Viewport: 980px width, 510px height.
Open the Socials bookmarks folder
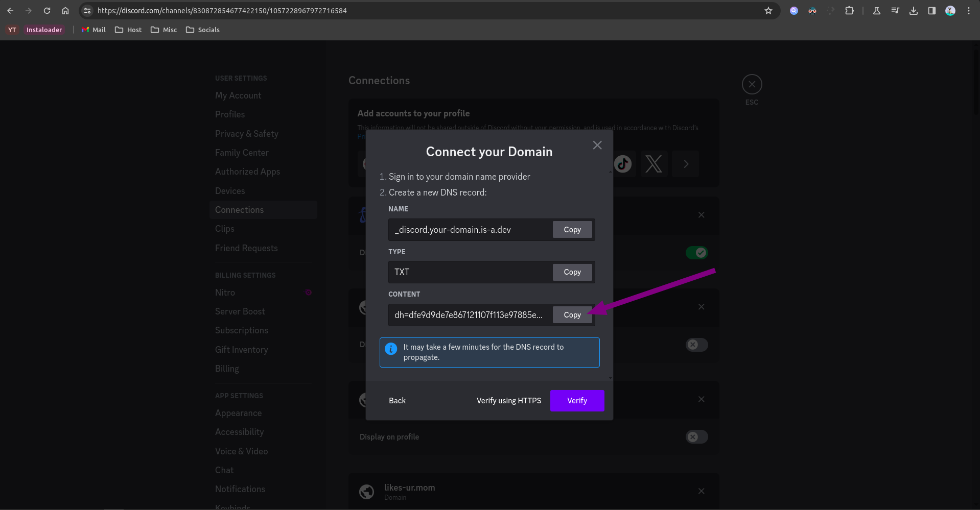tap(203, 30)
